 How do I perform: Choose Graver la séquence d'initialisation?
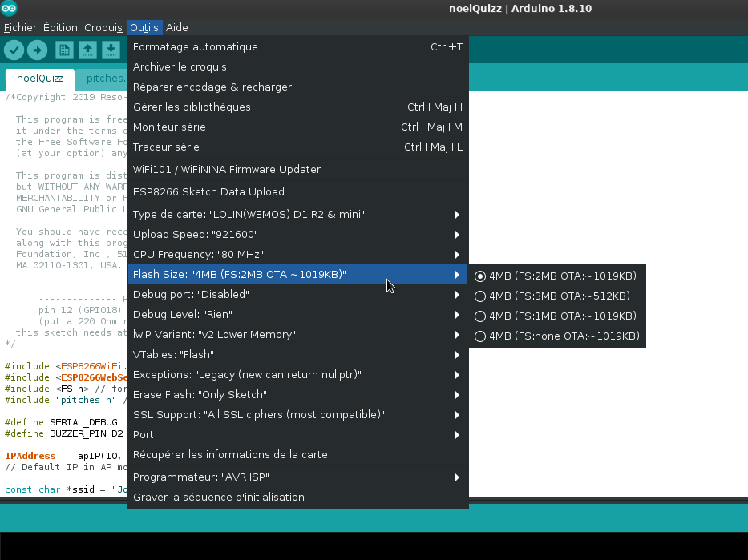297,497
